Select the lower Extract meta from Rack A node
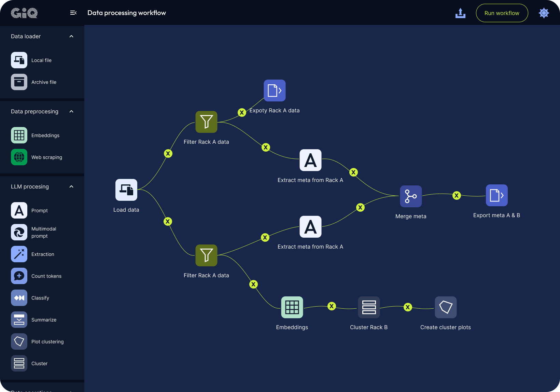 pos(310,227)
